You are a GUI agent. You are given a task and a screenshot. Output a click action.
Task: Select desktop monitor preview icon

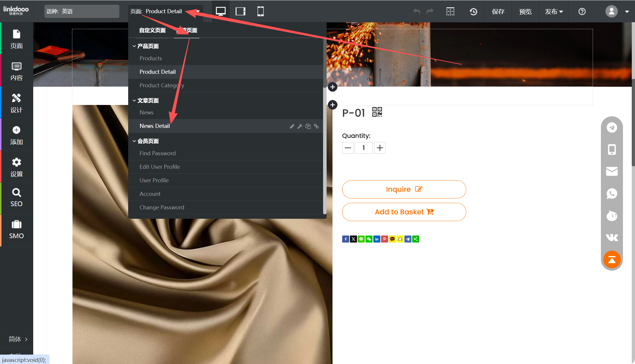pyautogui.click(x=220, y=11)
